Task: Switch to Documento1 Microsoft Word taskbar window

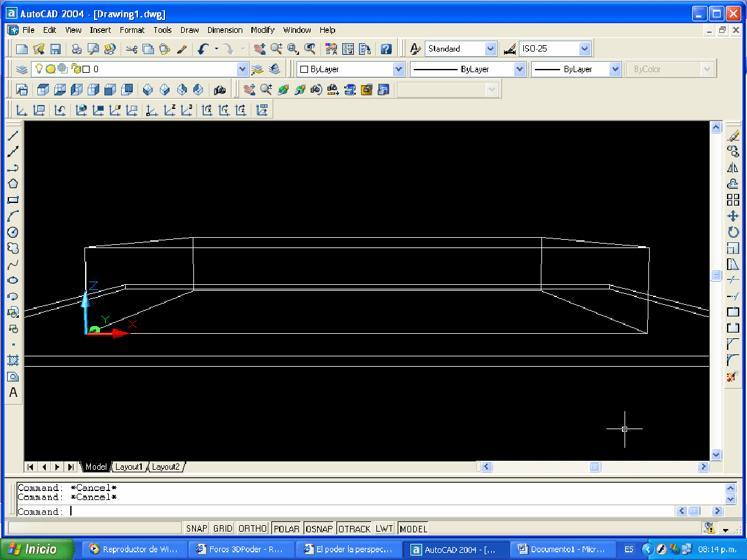Action: [563, 549]
